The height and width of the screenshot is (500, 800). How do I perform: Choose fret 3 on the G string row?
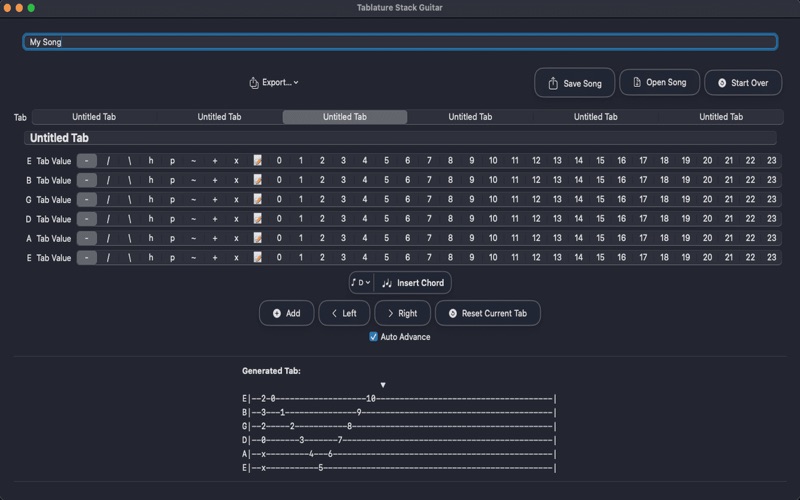coord(343,199)
